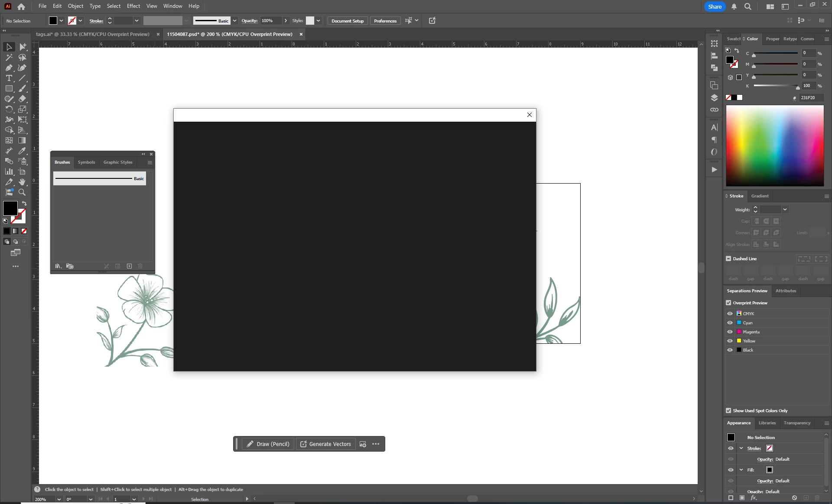The height and width of the screenshot is (504, 832).
Task: Select the Pen tool
Action: (x=9, y=68)
